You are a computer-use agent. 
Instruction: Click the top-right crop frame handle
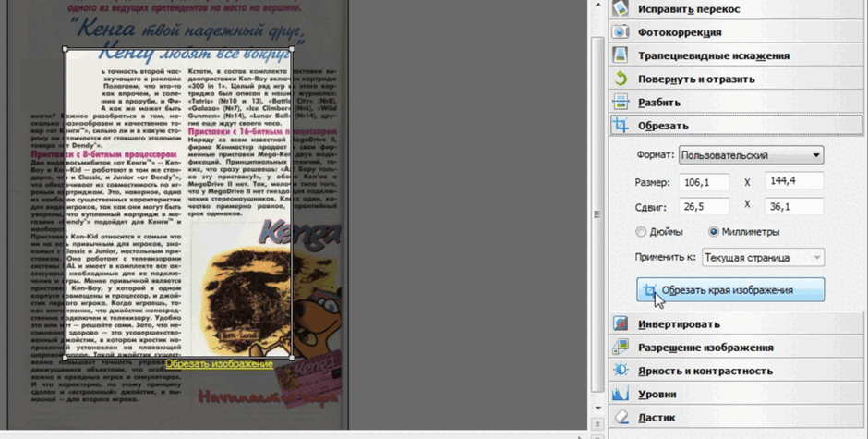click(x=292, y=49)
